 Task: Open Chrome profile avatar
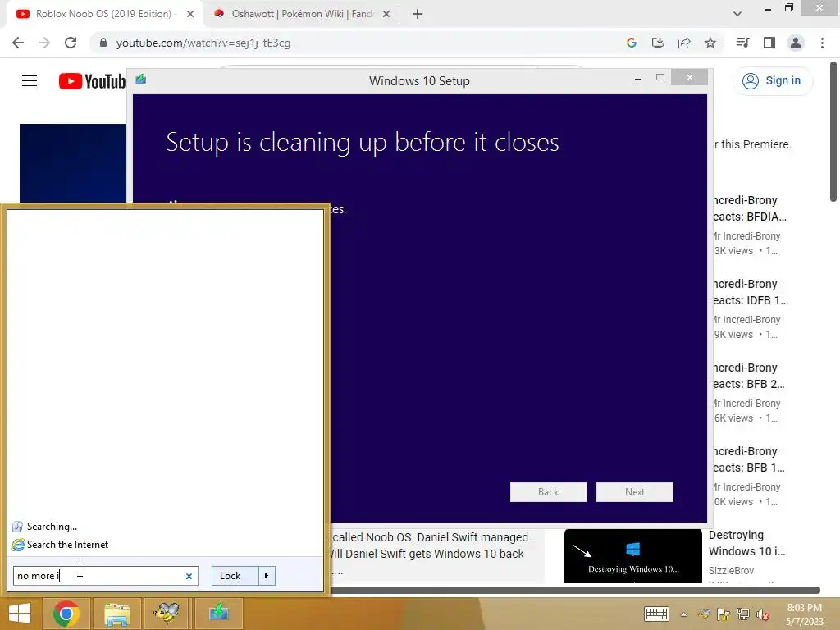click(796, 43)
